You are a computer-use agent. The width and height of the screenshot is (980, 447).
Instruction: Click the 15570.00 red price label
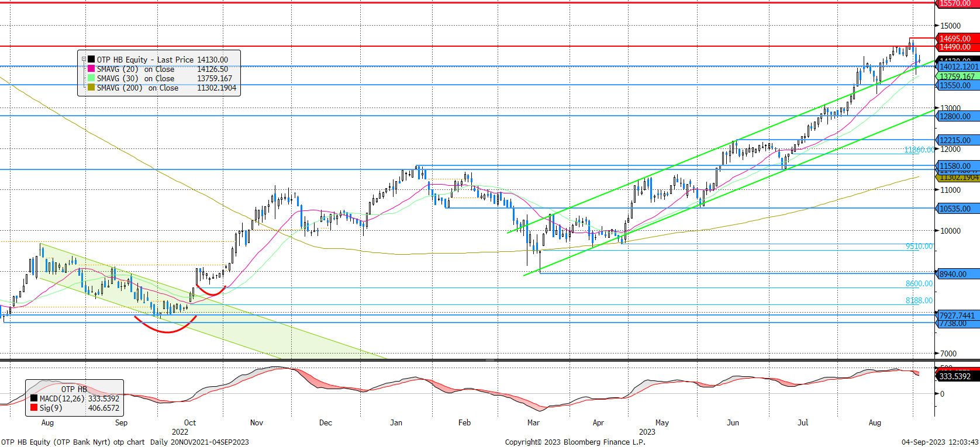click(x=957, y=4)
